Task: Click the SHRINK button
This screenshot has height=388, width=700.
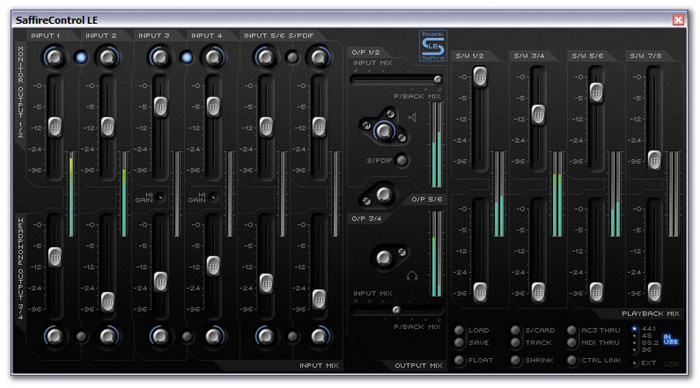Action: click(x=515, y=360)
